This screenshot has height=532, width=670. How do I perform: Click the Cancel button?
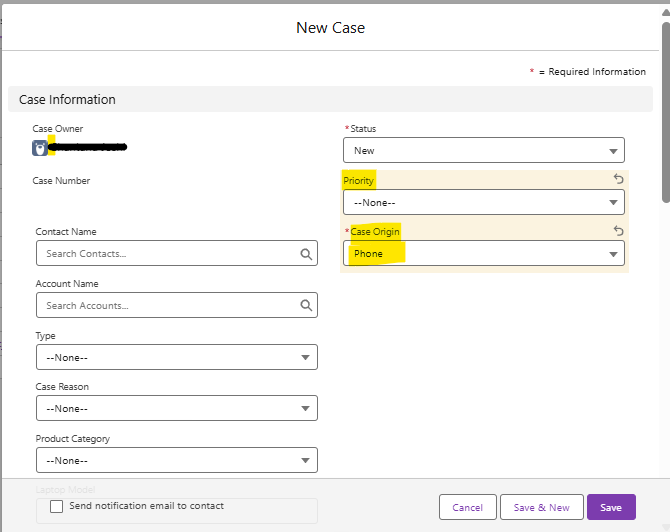click(467, 507)
